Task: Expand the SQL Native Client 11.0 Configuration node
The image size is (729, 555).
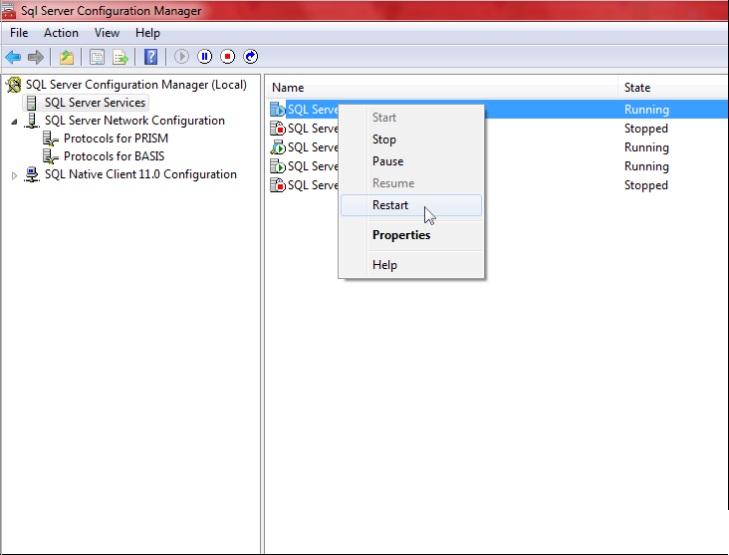Action: point(14,175)
